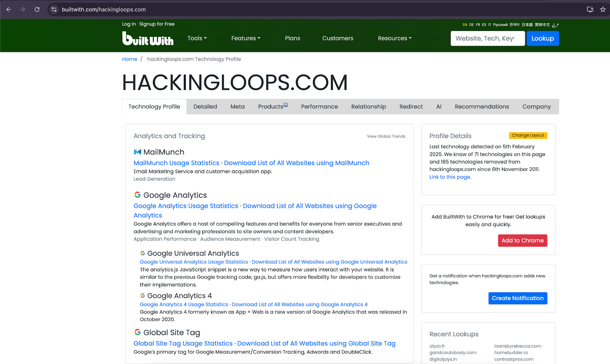Open the Recommendations tab
The height and width of the screenshot is (364, 610).
(x=482, y=107)
